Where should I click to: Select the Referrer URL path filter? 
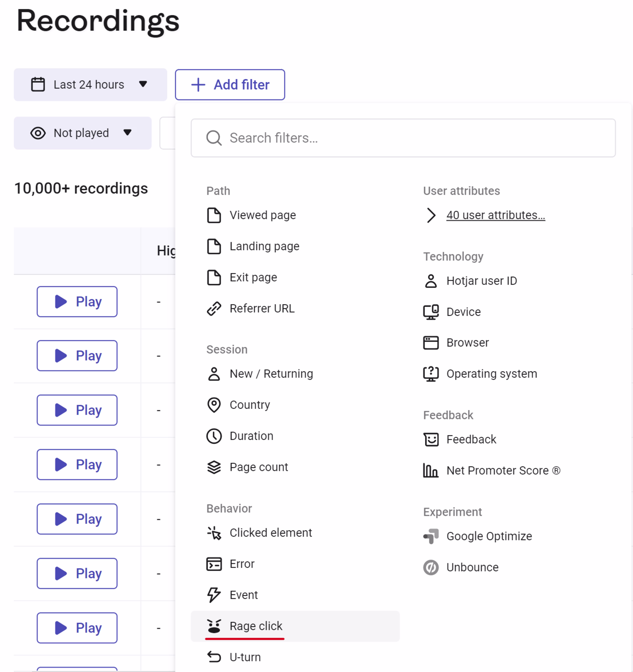(262, 308)
